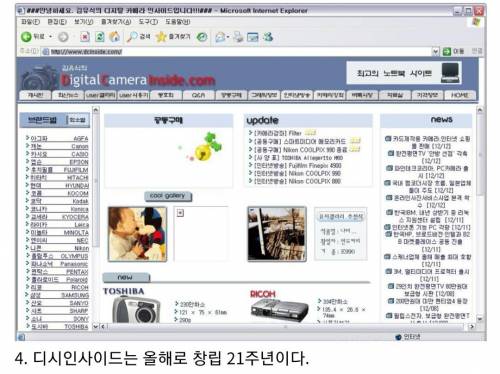
Task: Click the horizontal scrollbar right arrow
Action: (x=471, y=327)
